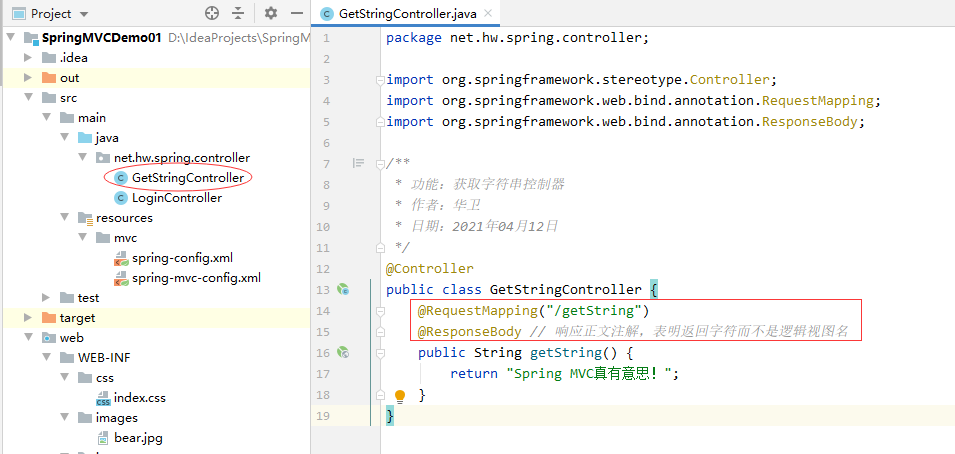This screenshot has width=955, height=454.
Task: Click the orange out folder icon
Action: [x=49, y=78]
